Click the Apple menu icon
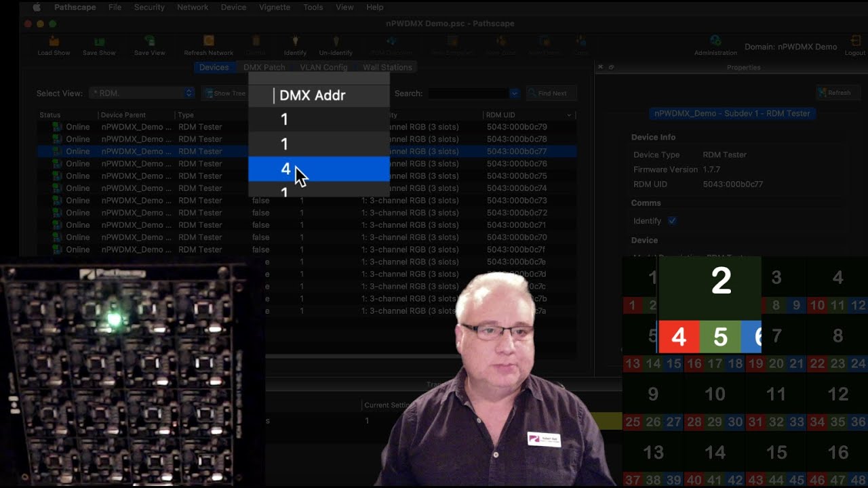The height and width of the screenshot is (488, 868). coord(37,7)
